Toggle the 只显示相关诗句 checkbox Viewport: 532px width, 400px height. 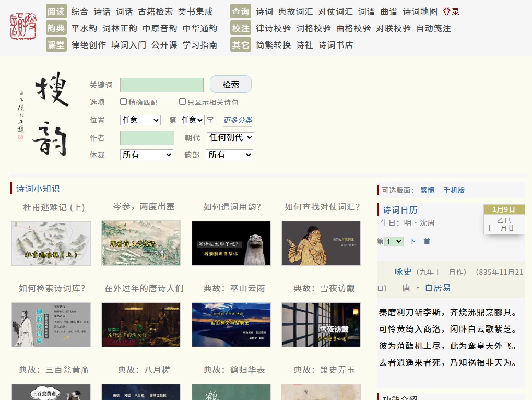point(182,102)
